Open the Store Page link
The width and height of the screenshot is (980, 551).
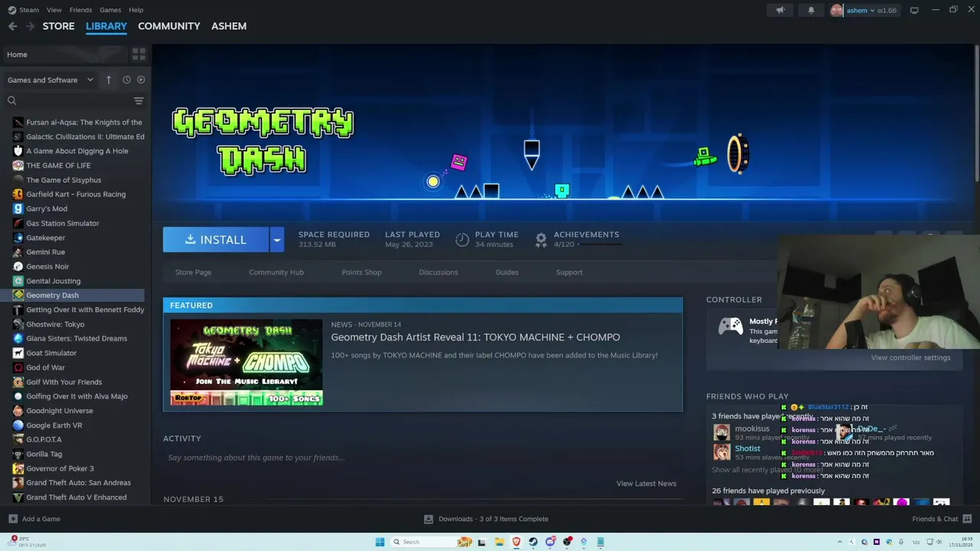(x=193, y=272)
